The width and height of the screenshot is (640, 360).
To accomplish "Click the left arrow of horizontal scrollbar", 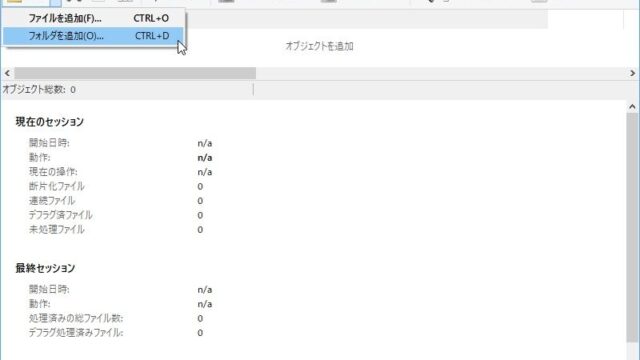I will (7, 73).
